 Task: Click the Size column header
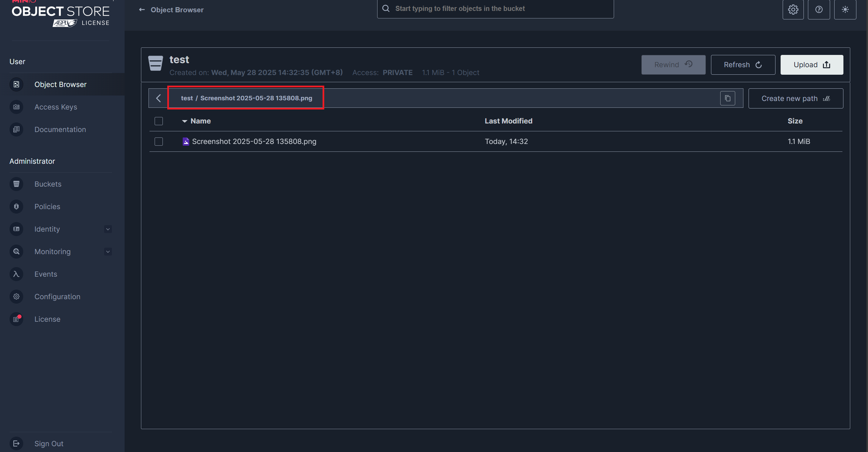(795, 121)
